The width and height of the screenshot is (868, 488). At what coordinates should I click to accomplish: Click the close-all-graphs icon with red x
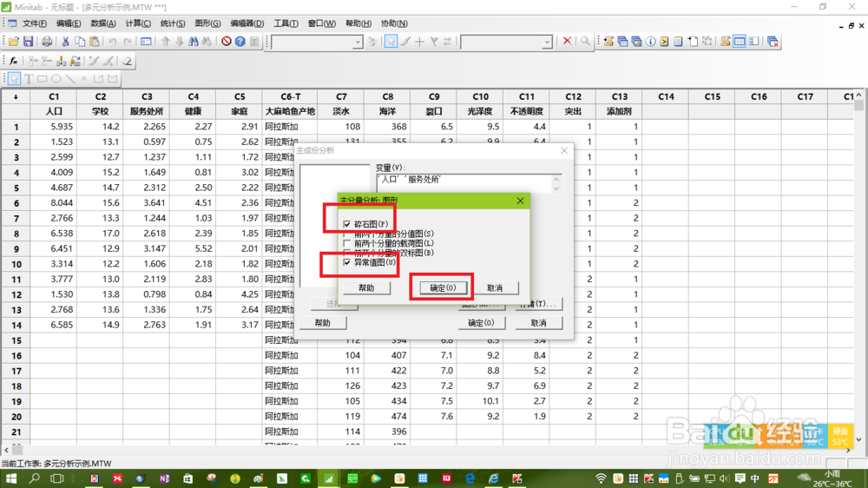point(773,42)
